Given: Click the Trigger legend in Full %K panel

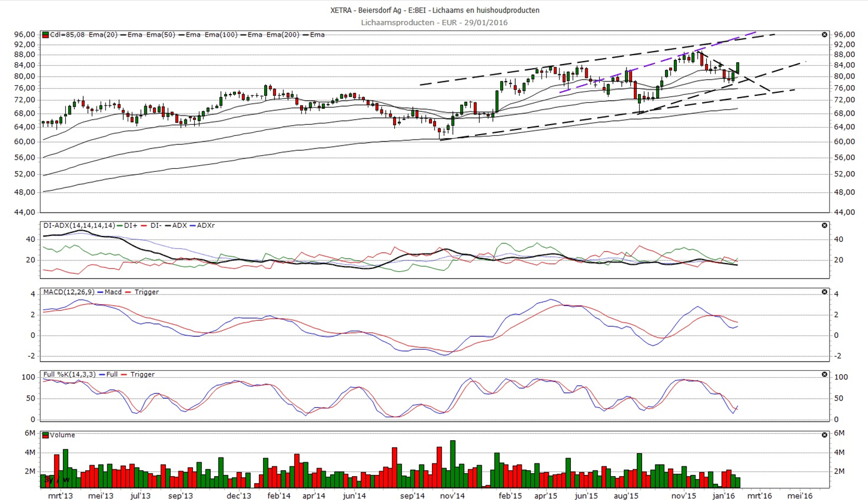Looking at the screenshot, I should [x=138, y=374].
